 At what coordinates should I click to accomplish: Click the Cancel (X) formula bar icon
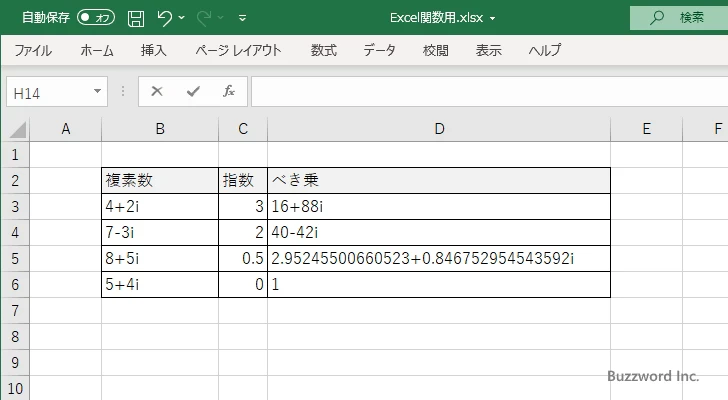(x=157, y=91)
